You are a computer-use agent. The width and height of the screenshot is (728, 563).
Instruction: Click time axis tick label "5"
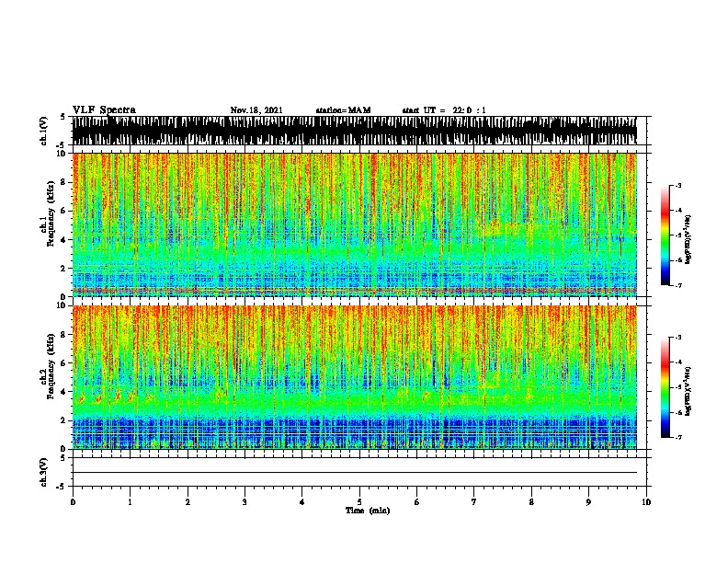coord(359,502)
